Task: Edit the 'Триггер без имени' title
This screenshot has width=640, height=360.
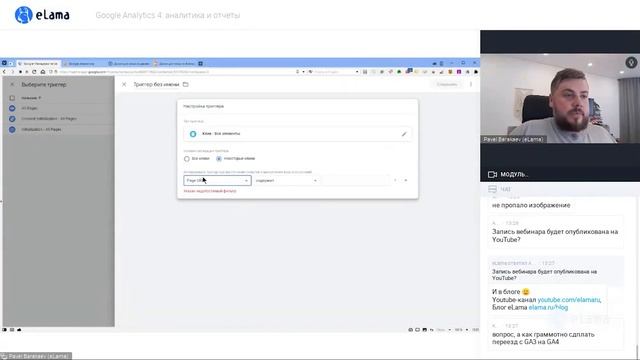Action: point(156,84)
